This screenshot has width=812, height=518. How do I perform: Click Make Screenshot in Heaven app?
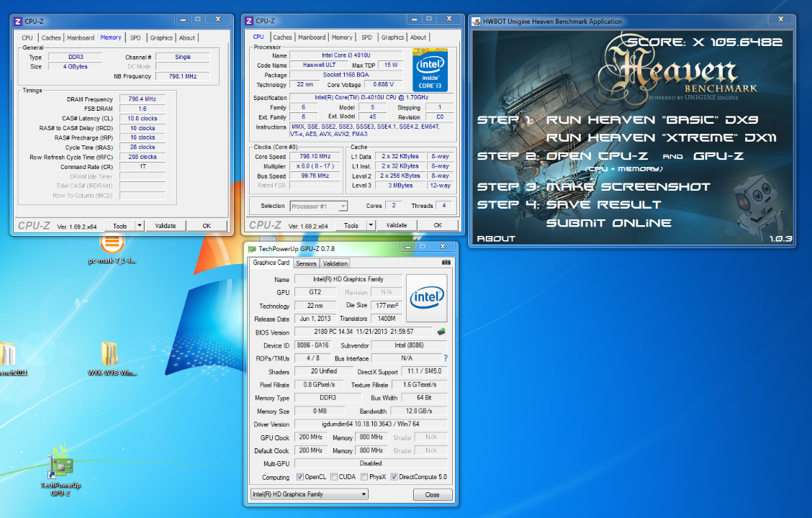(628, 187)
